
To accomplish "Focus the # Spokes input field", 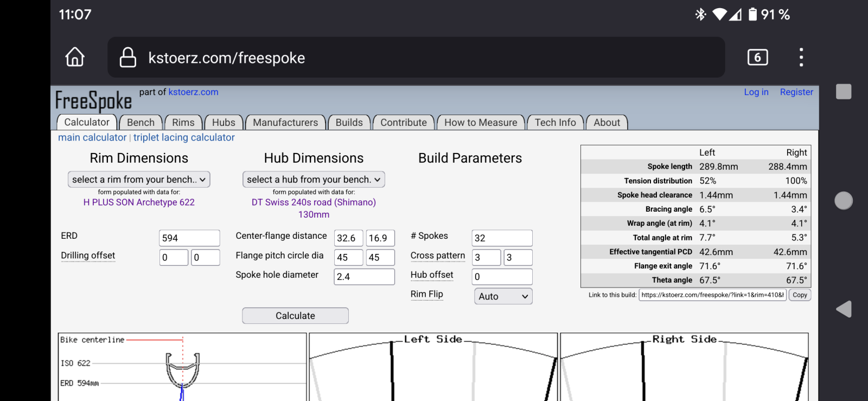I will pyautogui.click(x=502, y=238).
